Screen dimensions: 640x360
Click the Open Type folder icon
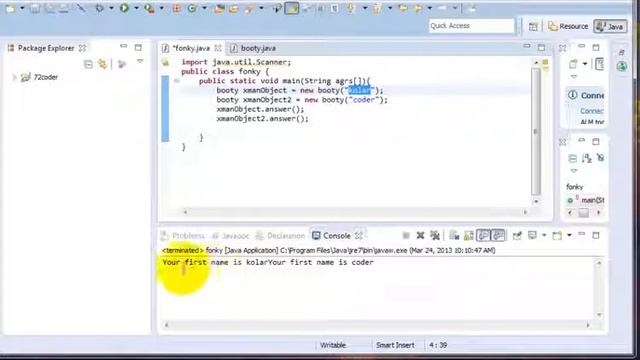[219, 8]
